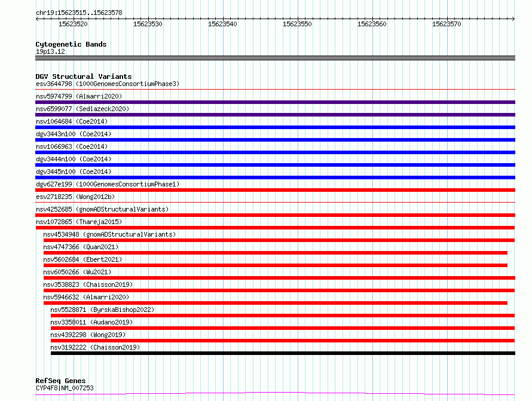Viewport: 532px width, 401px height.
Task: Click nsv3192222 (Chaisson2019) variant label
Action: pyautogui.click(x=95, y=347)
